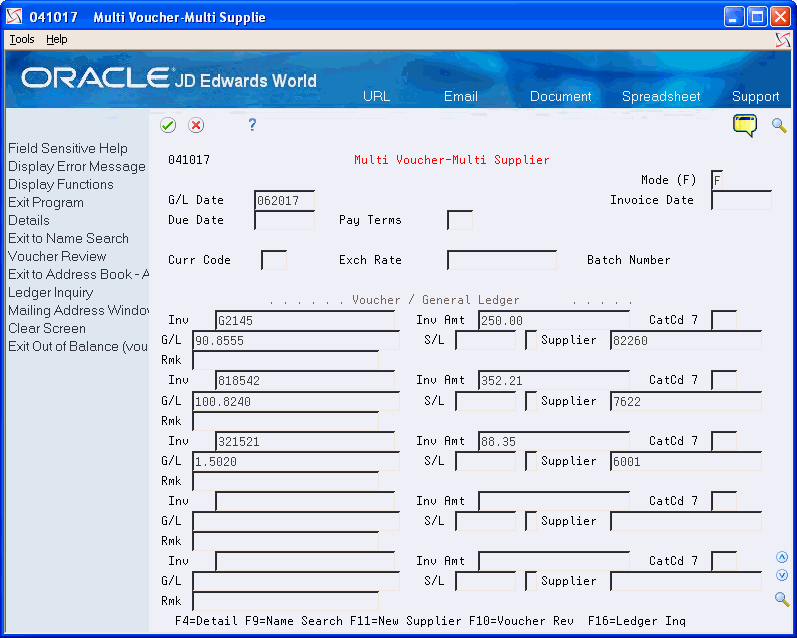Click the G/L field containing 100.8240
The image size is (797, 638).
[x=296, y=401]
